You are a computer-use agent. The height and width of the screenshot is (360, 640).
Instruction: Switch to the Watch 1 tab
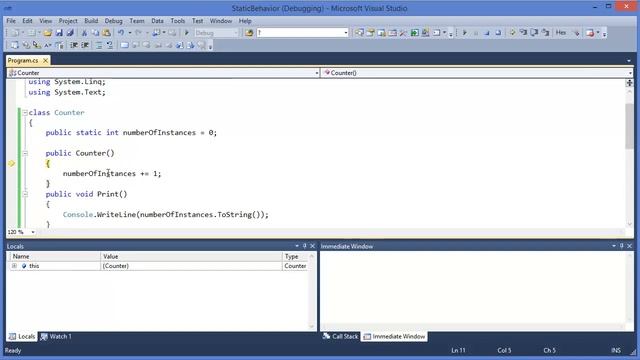pyautogui.click(x=56, y=337)
